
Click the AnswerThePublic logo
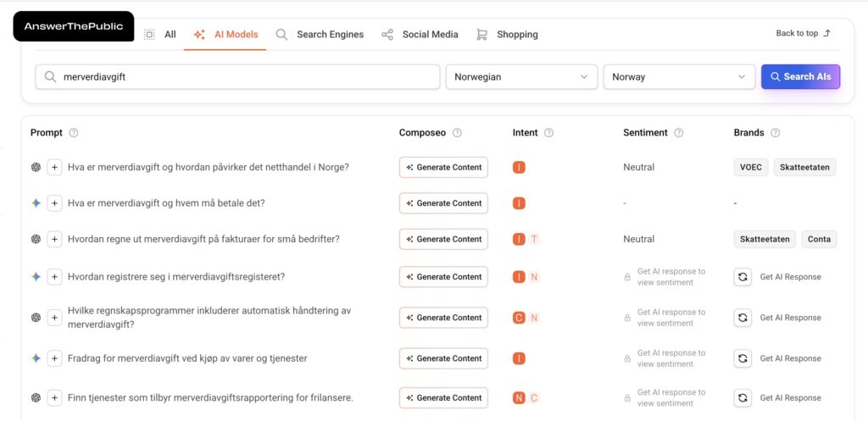click(x=74, y=26)
